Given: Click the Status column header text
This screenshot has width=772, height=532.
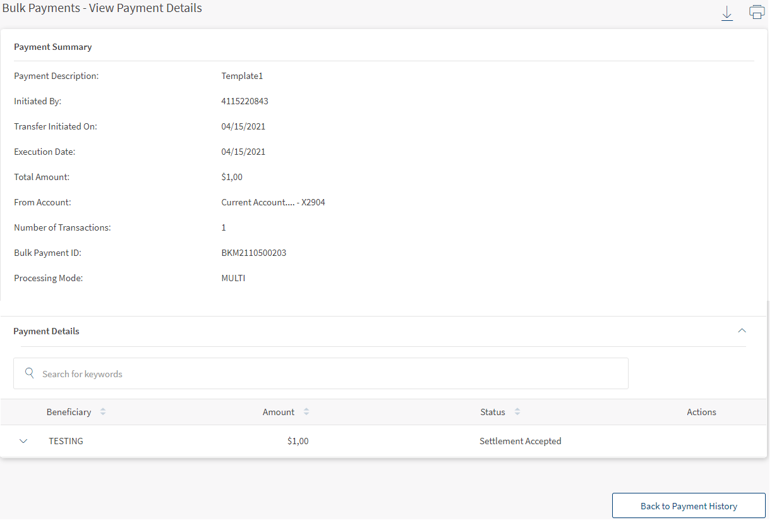Looking at the screenshot, I should [x=493, y=412].
